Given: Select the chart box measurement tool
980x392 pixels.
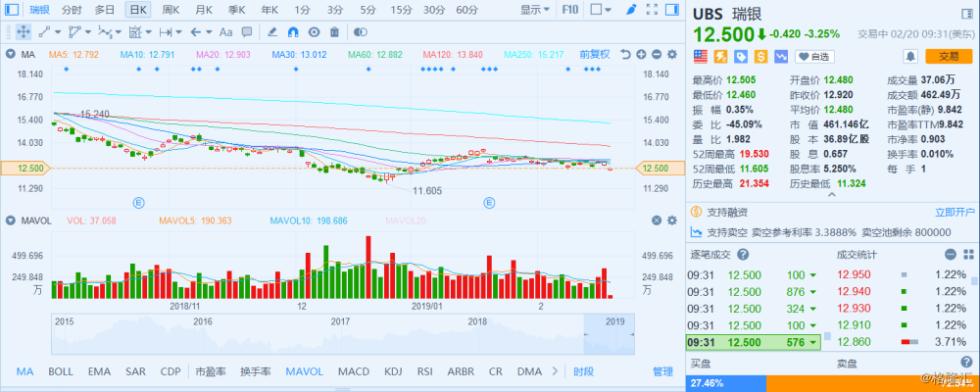Looking at the screenshot, I should coord(134,32).
